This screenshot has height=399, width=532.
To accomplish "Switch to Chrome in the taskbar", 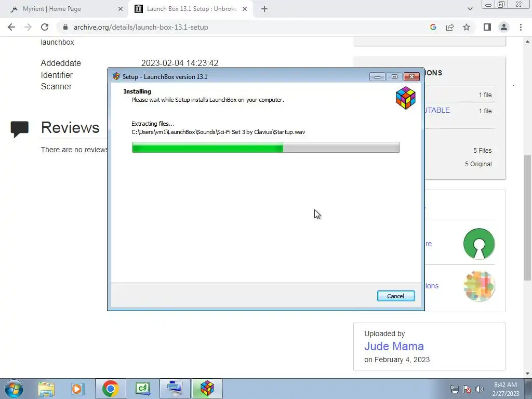I will (x=110, y=389).
